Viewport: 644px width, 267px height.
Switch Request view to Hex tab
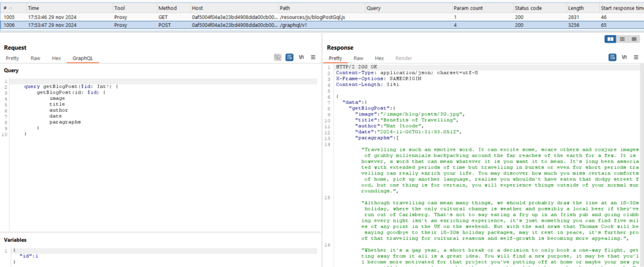pos(56,58)
